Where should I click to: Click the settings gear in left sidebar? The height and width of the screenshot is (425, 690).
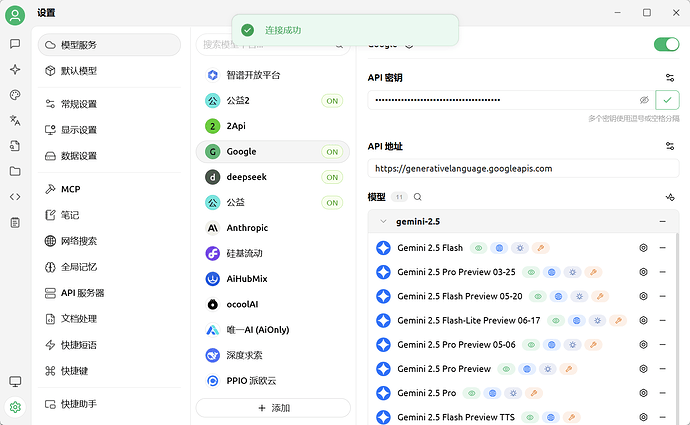[15, 407]
